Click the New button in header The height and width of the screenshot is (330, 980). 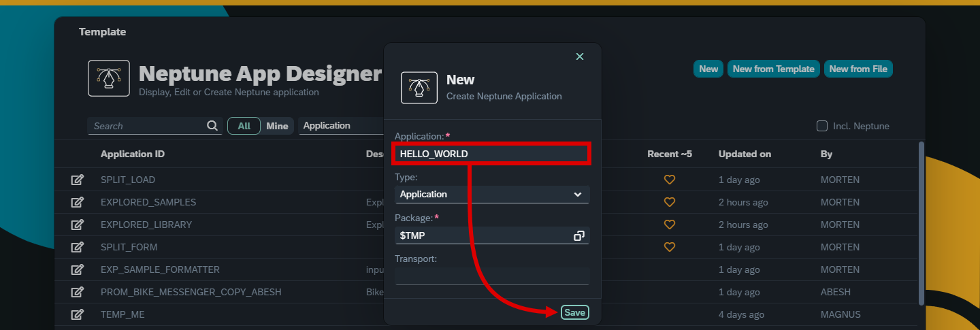(708, 69)
